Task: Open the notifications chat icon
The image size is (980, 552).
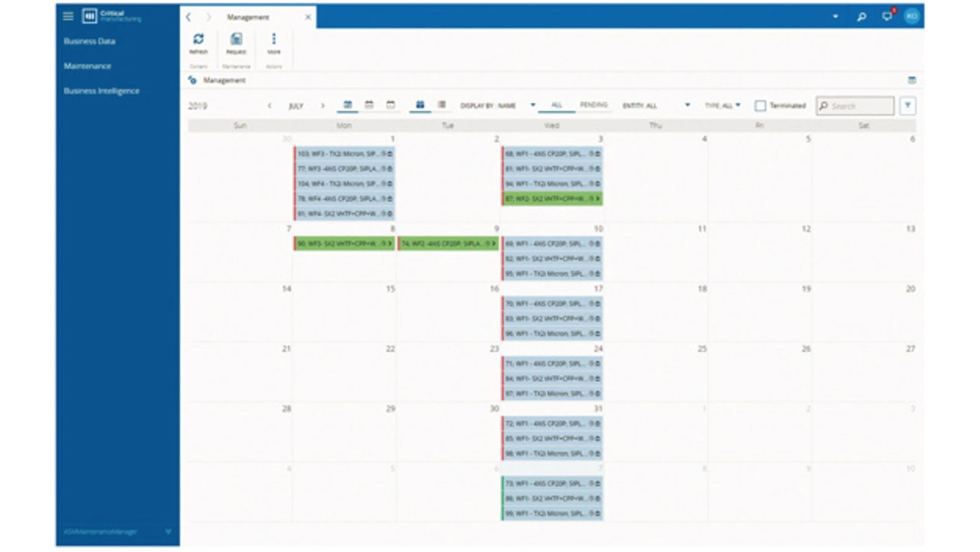Action: point(887,17)
